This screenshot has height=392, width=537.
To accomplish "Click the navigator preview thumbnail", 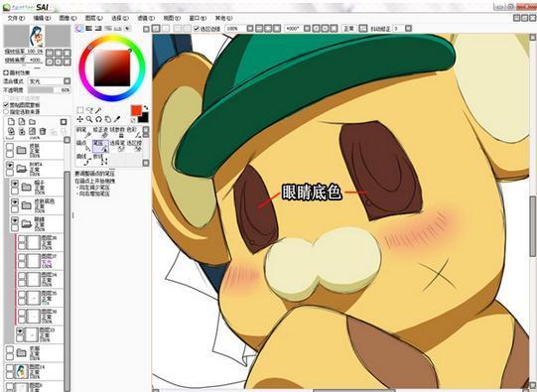I will click(x=37, y=37).
